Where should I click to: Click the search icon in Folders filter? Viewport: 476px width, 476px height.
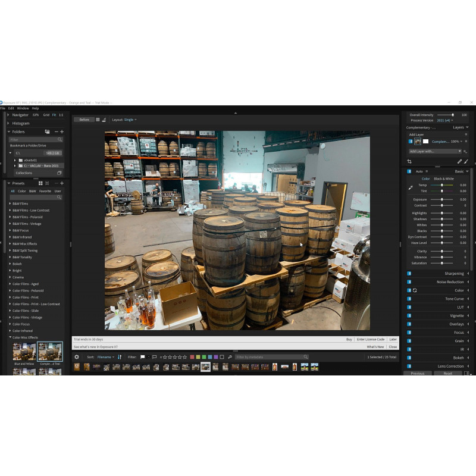pyautogui.click(x=59, y=139)
